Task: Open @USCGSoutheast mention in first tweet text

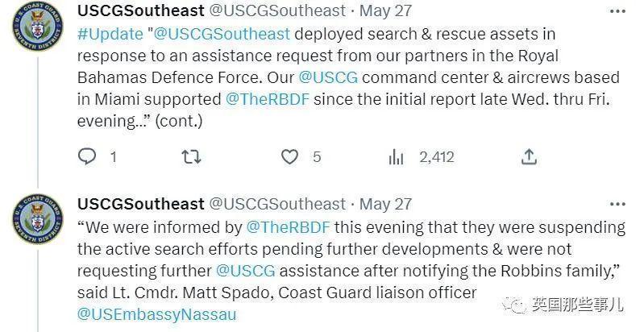Action: coord(222,34)
